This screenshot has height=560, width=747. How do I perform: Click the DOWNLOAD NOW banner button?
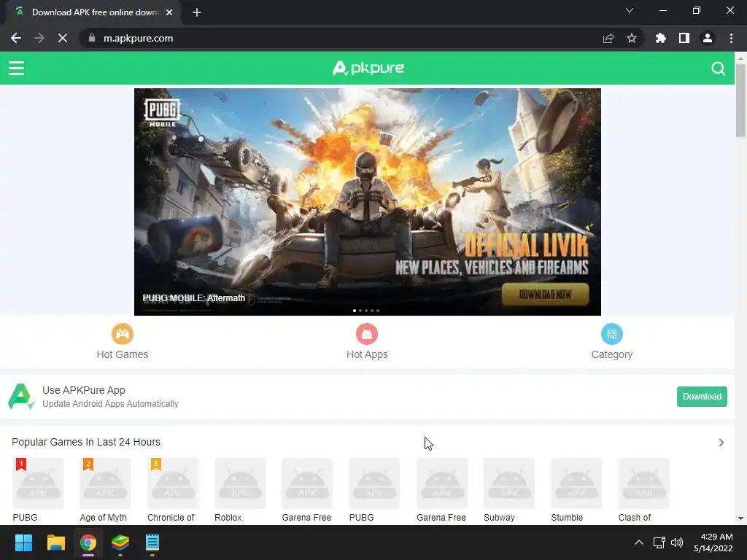pos(545,295)
